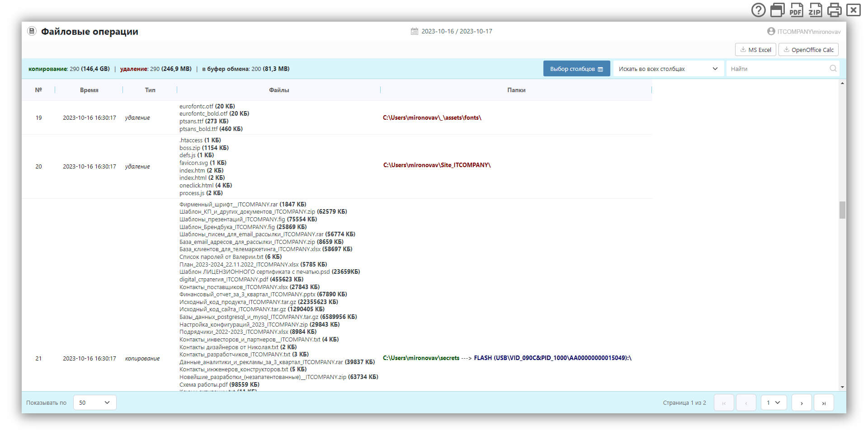Sort by Файлы column header
868x435 pixels.
[x=279, y=90]
